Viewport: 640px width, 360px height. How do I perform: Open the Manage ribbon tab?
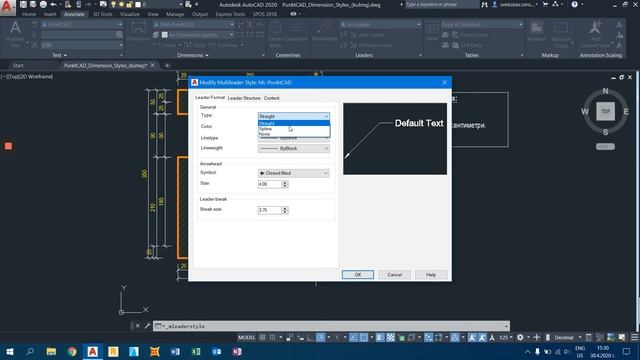click(175, 14)
